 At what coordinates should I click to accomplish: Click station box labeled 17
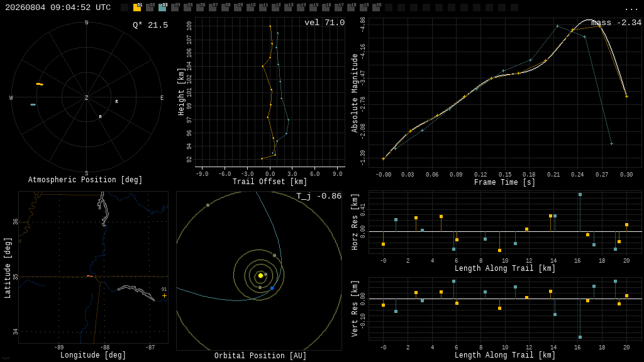pos(338,8)
